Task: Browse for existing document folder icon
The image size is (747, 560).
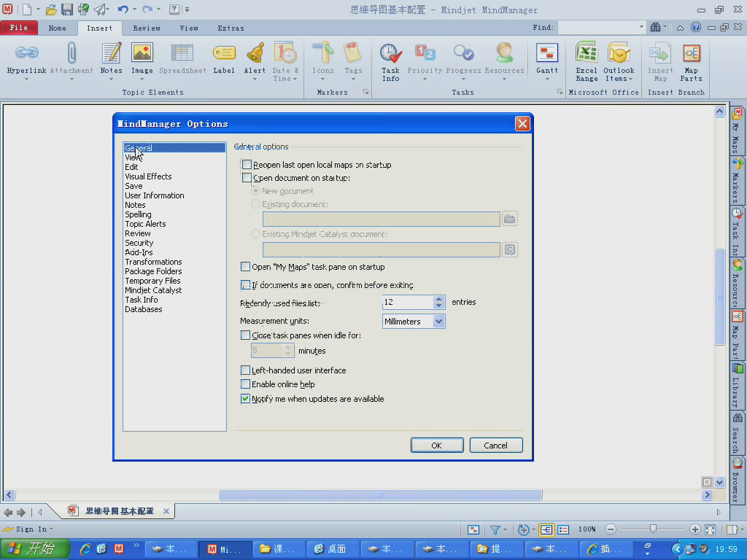Action: (x=510, y=219)
